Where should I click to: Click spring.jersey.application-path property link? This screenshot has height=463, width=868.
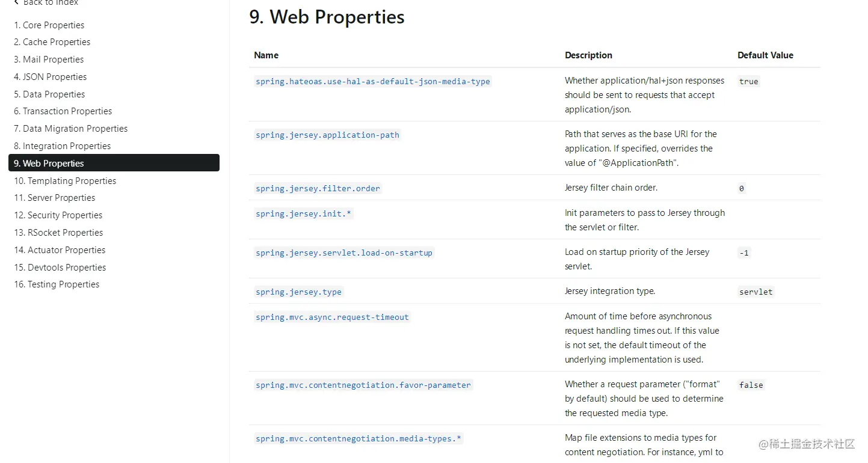[x=327, y=135]
